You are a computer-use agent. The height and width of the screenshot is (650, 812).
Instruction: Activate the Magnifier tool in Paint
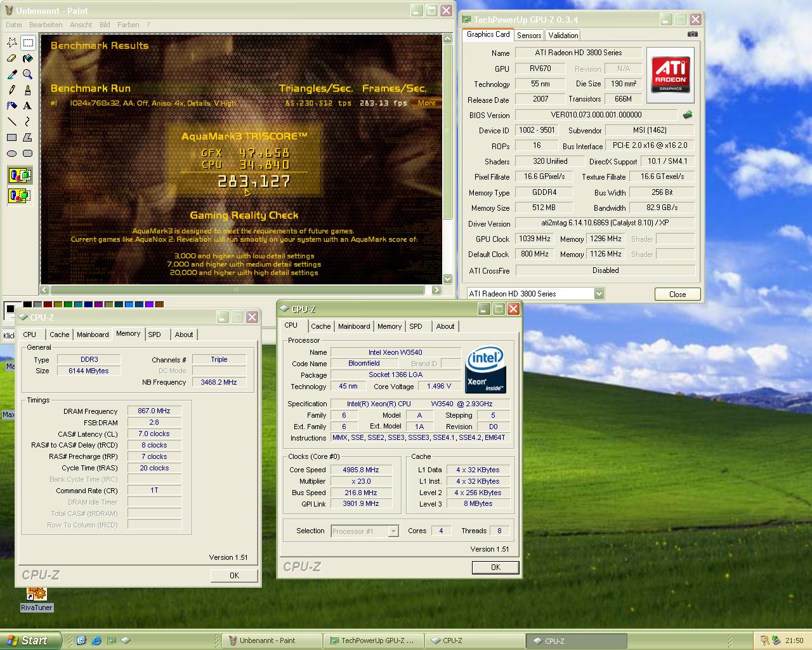pyautogui.click(x=28, y=74)
